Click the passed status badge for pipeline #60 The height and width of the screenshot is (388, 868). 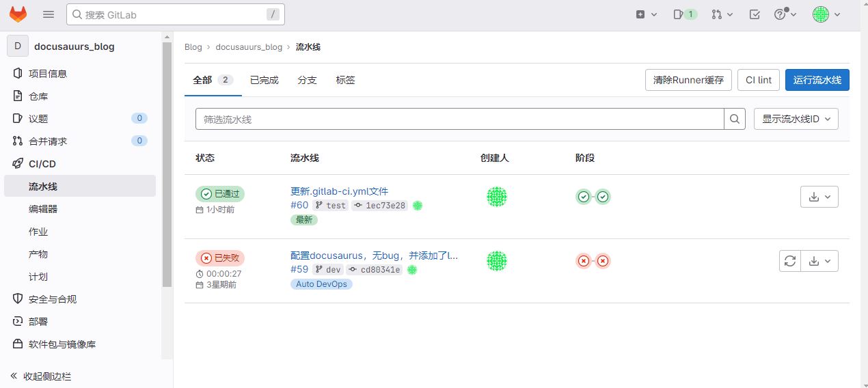click(220, 194)
